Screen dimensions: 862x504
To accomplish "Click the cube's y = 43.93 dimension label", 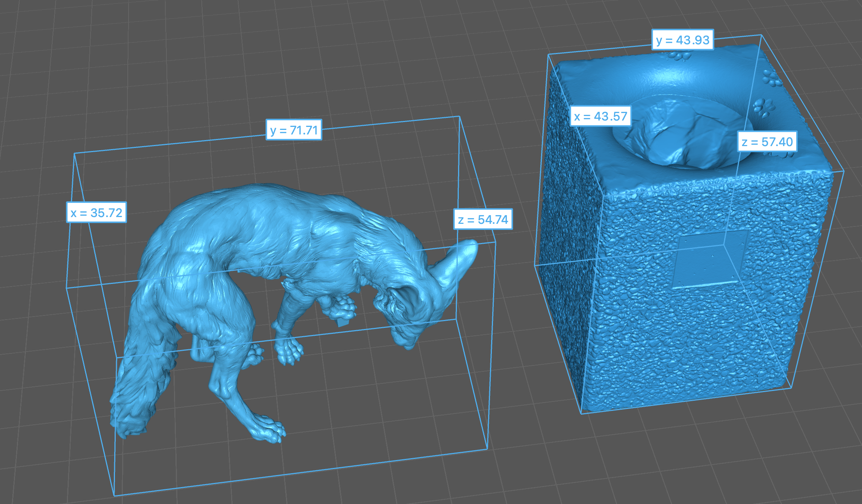I will click(x=682, y=40).
